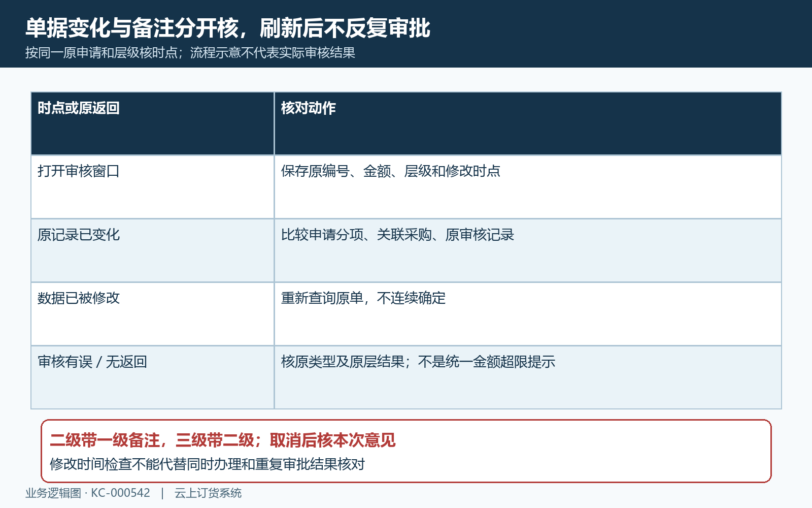Click the red heading 二级带一级备注，三级带二级
The image size is (812, 508).
tap(152, 440)
